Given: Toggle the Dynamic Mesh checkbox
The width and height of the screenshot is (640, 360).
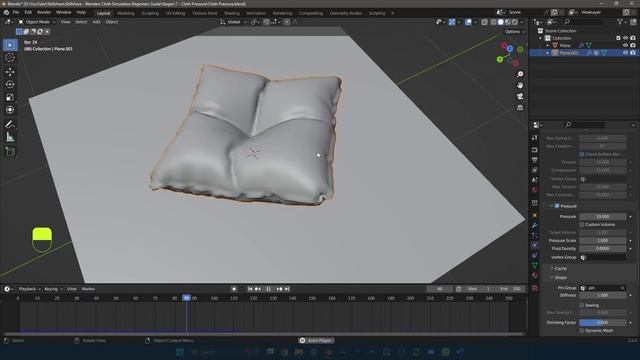Looking at the screenshot, I should [582, 331].
